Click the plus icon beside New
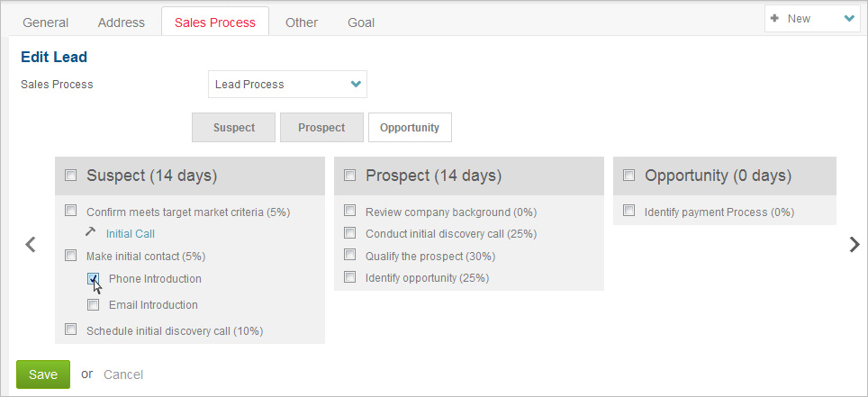868x397 pixels. pyautogui.click(x=774, y=19)
